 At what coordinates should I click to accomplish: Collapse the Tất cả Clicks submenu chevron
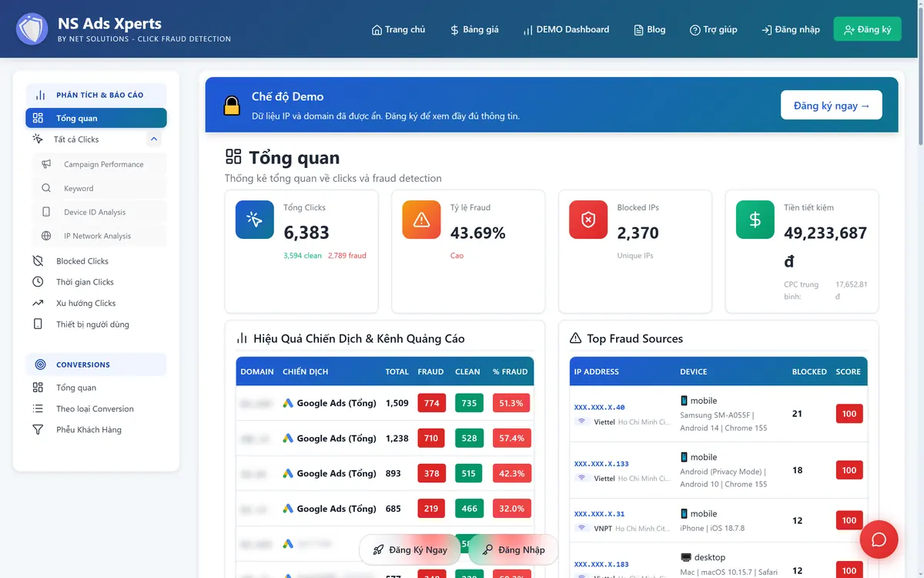154,139
